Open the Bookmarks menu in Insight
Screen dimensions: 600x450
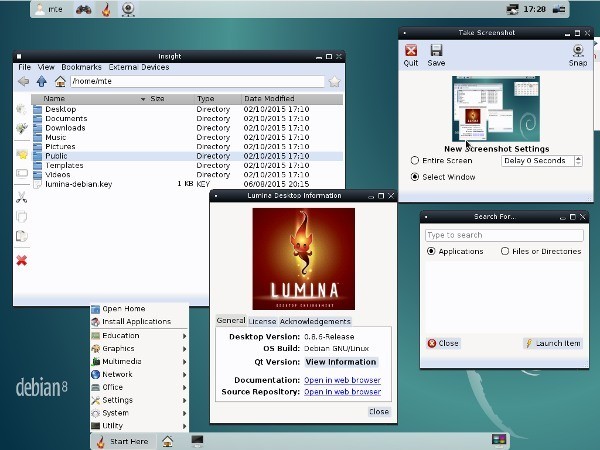pos(82,67)
